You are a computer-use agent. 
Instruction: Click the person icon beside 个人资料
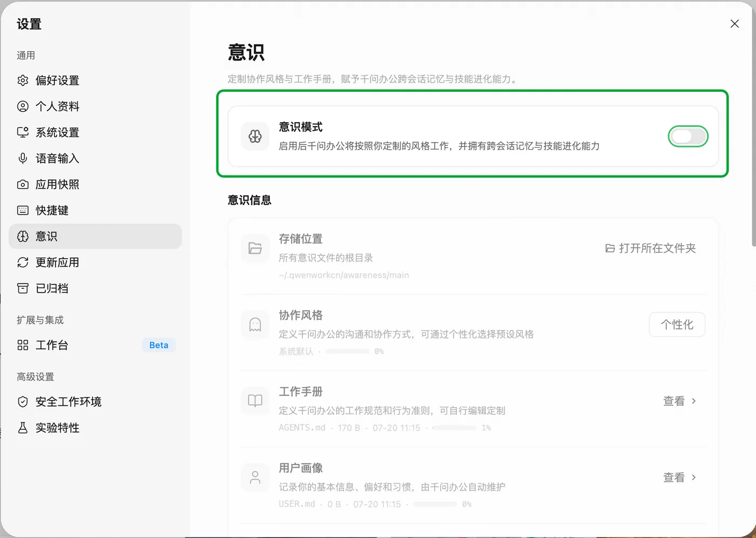click(23, 106)
